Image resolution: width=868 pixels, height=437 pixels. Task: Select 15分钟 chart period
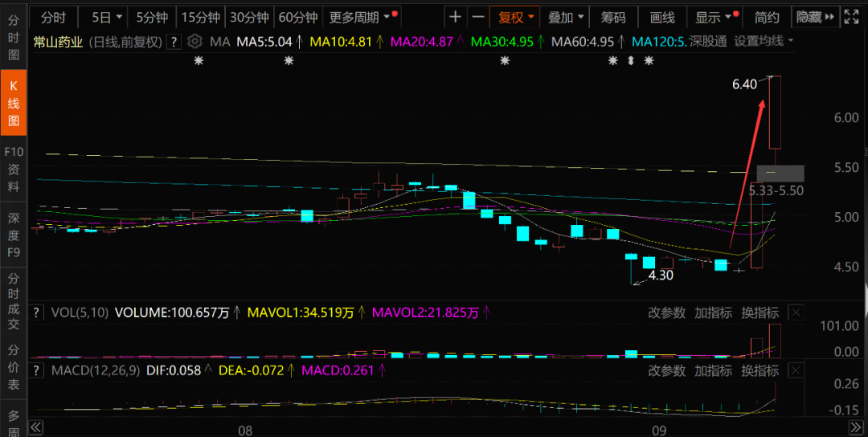pos(202,18)
